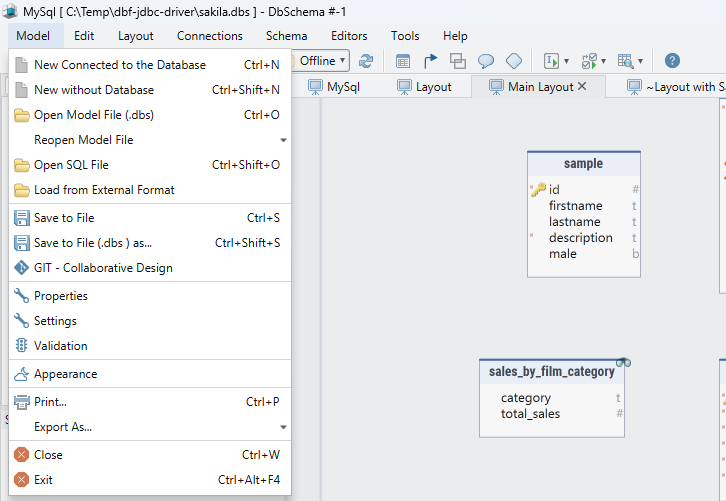Open the Model menu
This screenshot has width=726, height=501.
pos(33,36)
